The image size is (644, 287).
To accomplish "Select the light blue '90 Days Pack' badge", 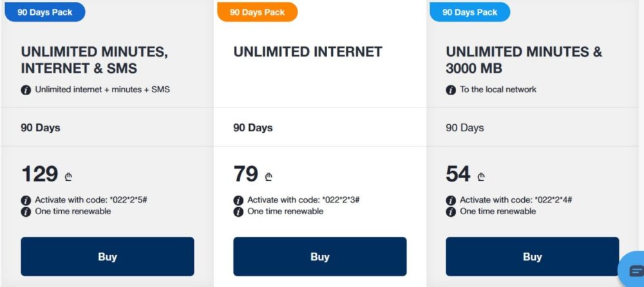I will tap(470, 12).
